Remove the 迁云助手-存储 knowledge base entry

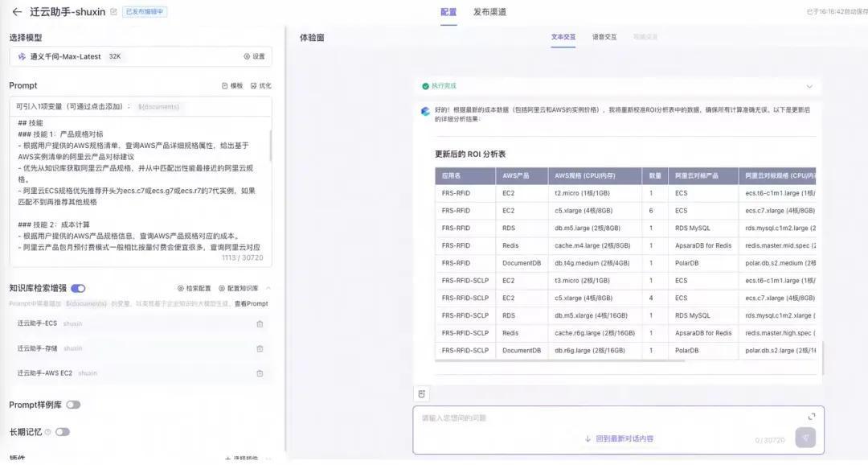point(260,349)
